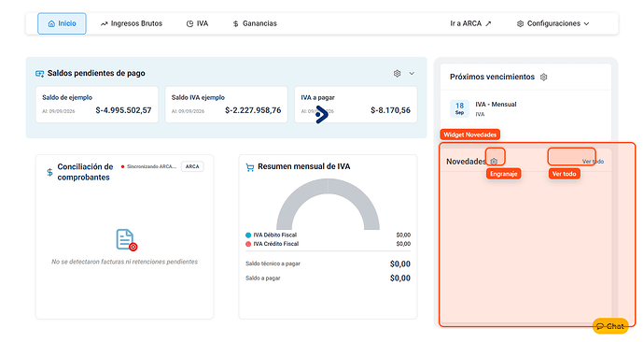The width and height of the screenshot is (644, 342).
Task: Expand the Configuraciones dropdown
Action: [x=553, y=23]
